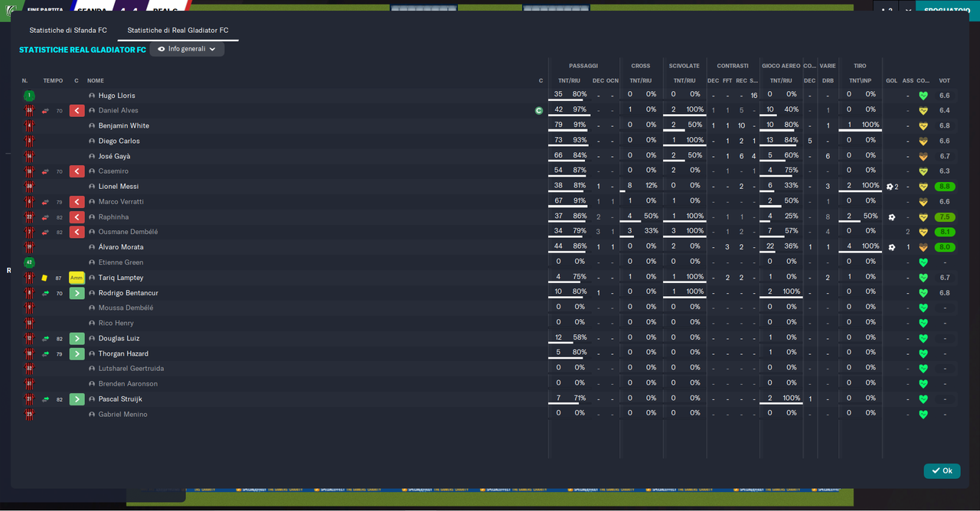980x511 pixels.
Task: Open Lionel Messi's player name link
Action: [x=119, y=187]
